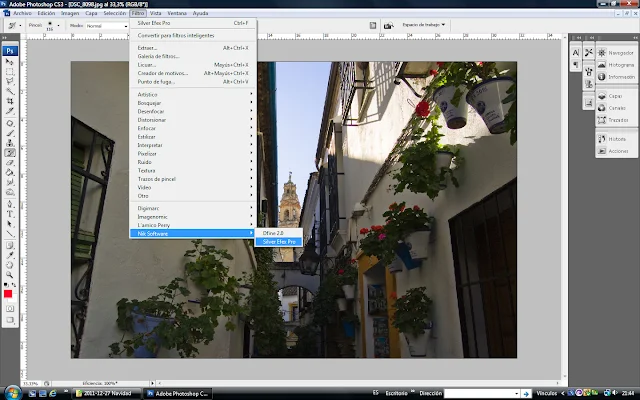Select the Eyedropper tool
This screenshot has width=640, height=400.
pyautogui.click(x=10, y=255)
